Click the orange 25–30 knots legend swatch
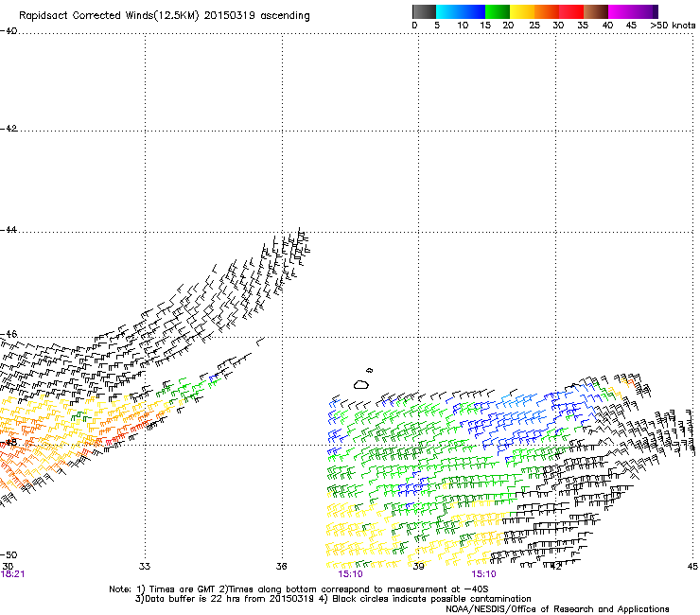This screenshot has height=615, width=700. (547, 11)
